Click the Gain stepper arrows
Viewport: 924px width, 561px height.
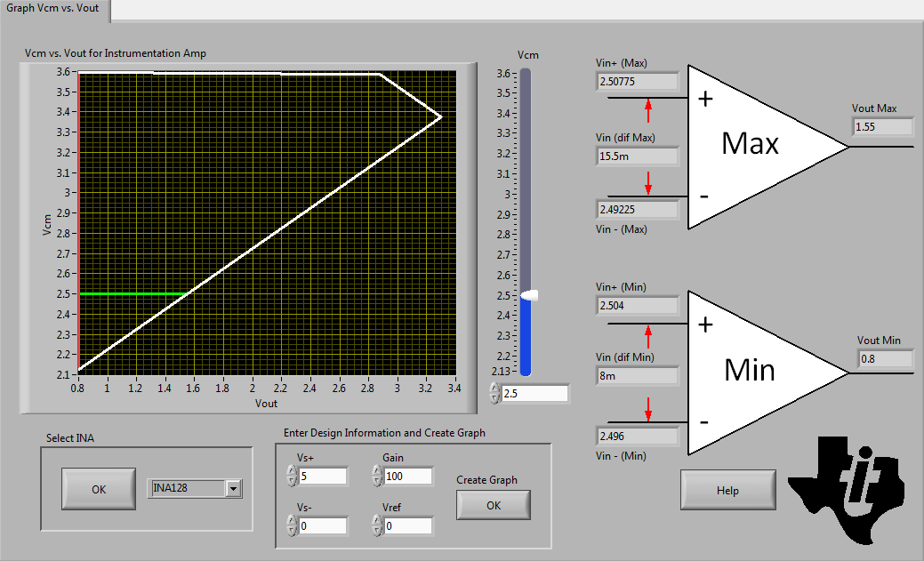[377, 476]
